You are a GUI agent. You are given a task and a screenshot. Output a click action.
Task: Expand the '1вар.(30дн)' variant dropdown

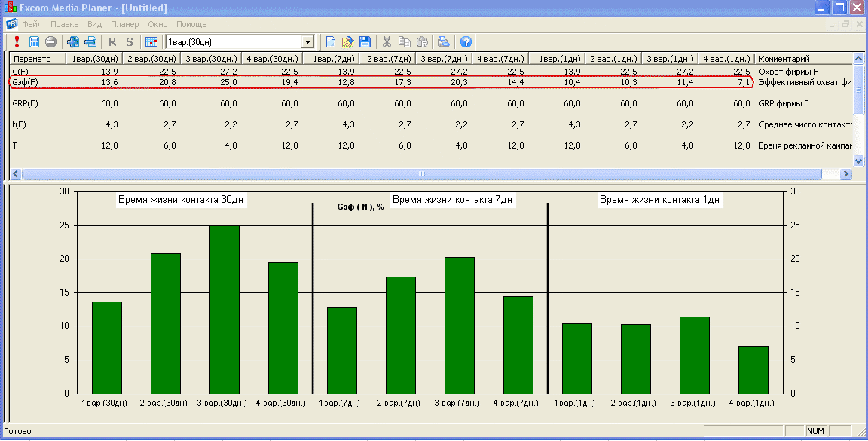click(307, 42)
